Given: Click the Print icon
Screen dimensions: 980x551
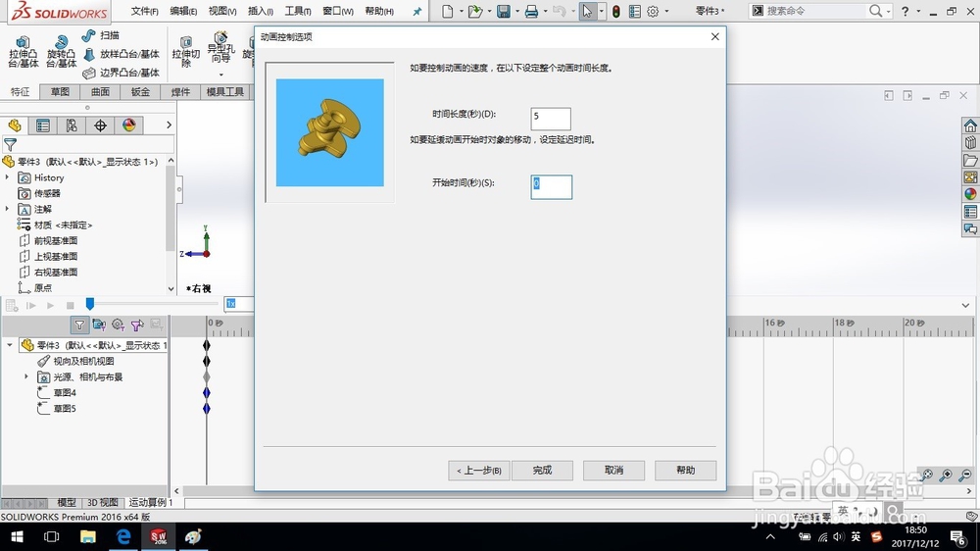Looking at the screenshot, I should click(x=531, y=11).
